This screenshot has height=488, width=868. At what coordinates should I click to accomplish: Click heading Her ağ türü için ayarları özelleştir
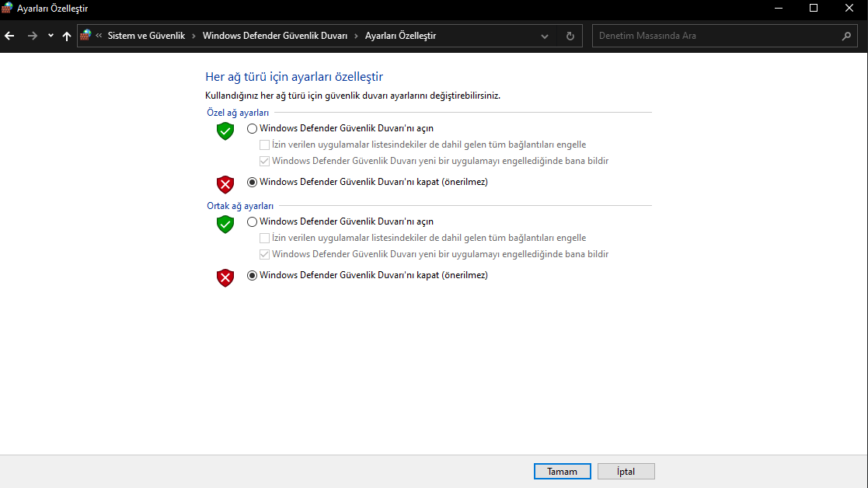(294, 76)
